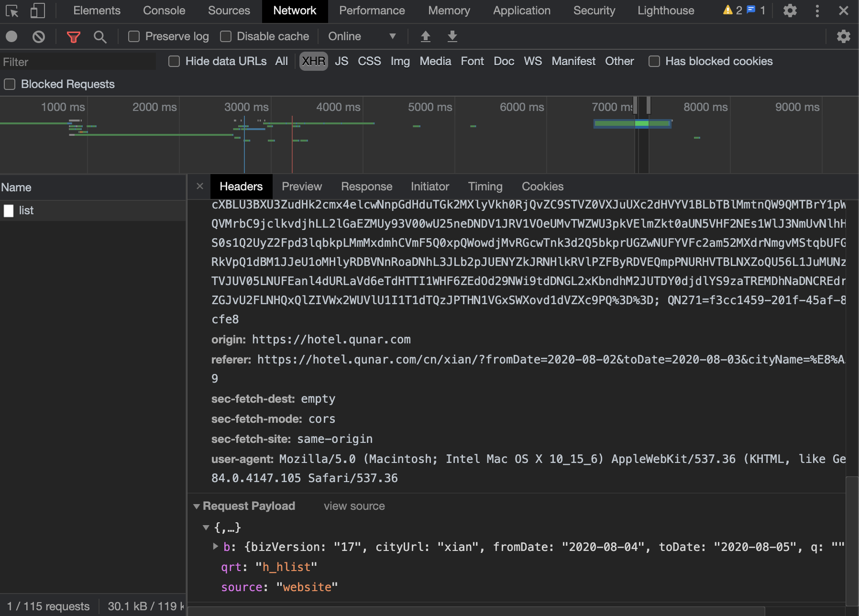Export HAR file with the download arrow
859x616 pixels.
(x=452, y=36)
